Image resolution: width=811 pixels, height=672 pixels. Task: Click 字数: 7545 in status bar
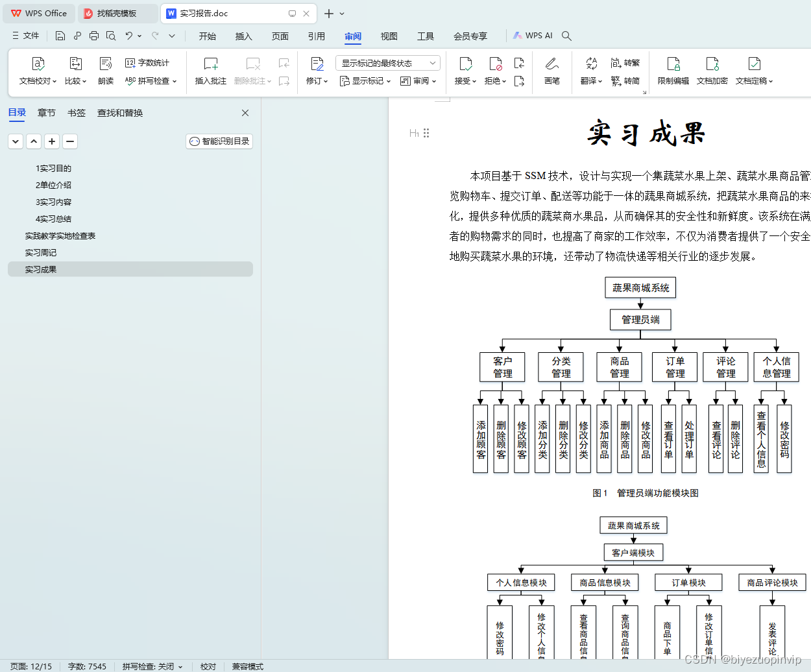pos(87,667)
